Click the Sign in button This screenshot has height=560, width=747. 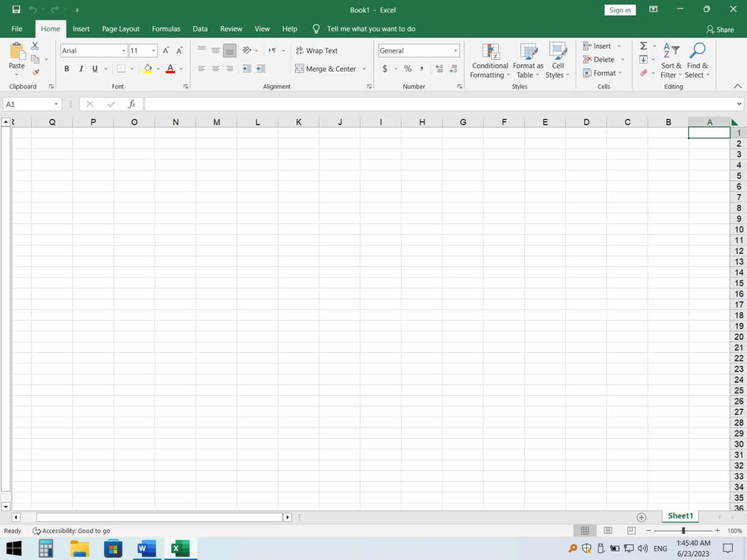point(620,10)
